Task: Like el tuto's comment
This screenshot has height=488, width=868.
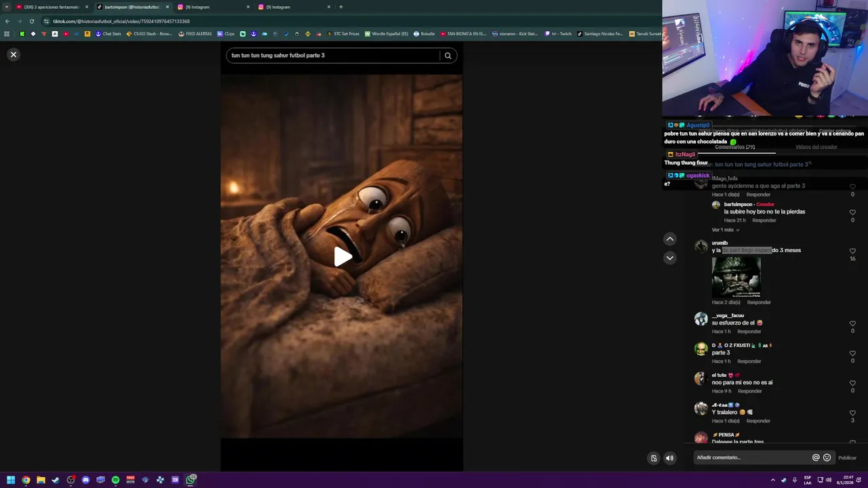Action: [852, 383]
